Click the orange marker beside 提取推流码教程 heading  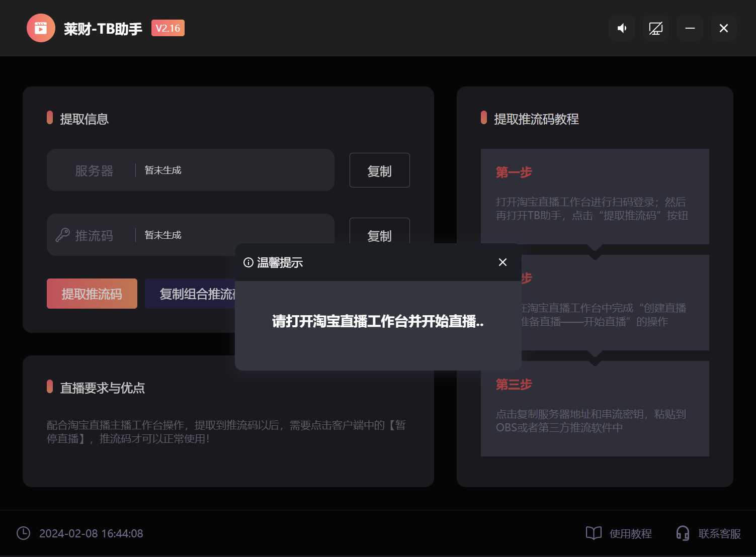483,118
